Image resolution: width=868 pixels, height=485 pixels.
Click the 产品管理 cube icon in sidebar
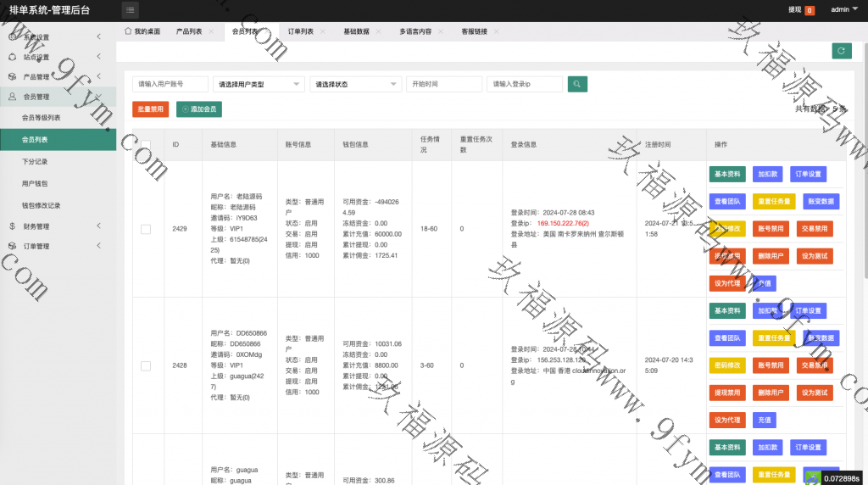click(12, 76)
